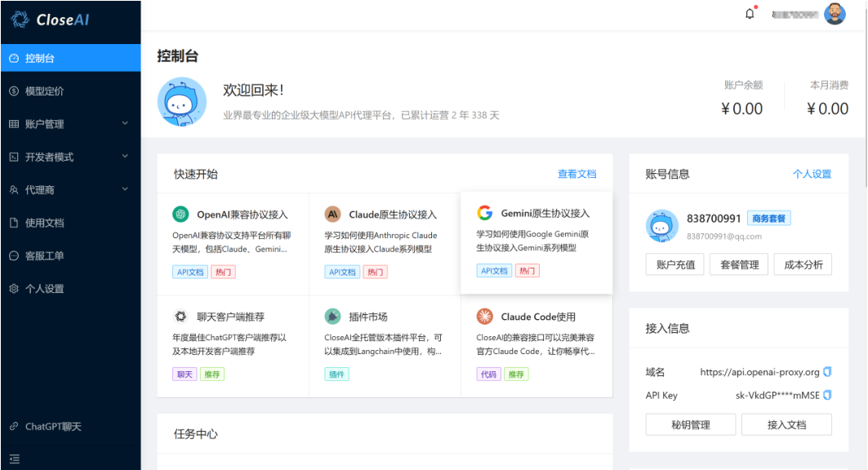Open 模型定价 menu item
The width and height of the screenshot is (868, 470).
[71, 91]
